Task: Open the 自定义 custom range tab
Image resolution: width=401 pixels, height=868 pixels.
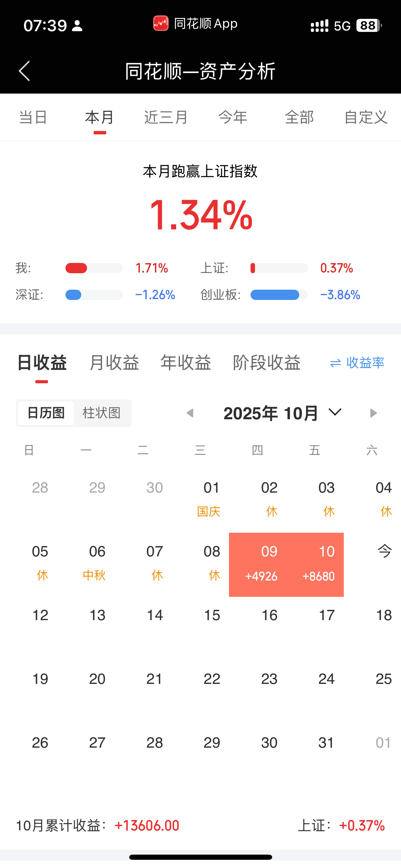Action: pyautogui.click(x=366, y=117)
